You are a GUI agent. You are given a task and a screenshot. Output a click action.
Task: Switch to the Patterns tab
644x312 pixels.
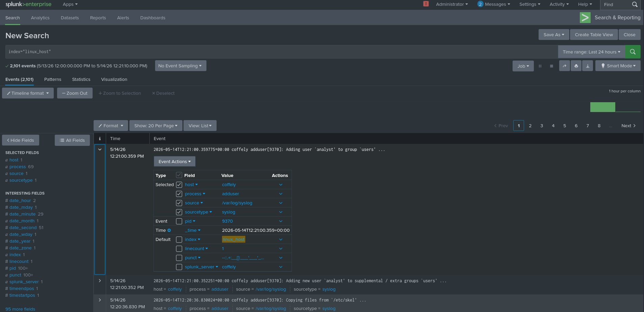(53, 80)
